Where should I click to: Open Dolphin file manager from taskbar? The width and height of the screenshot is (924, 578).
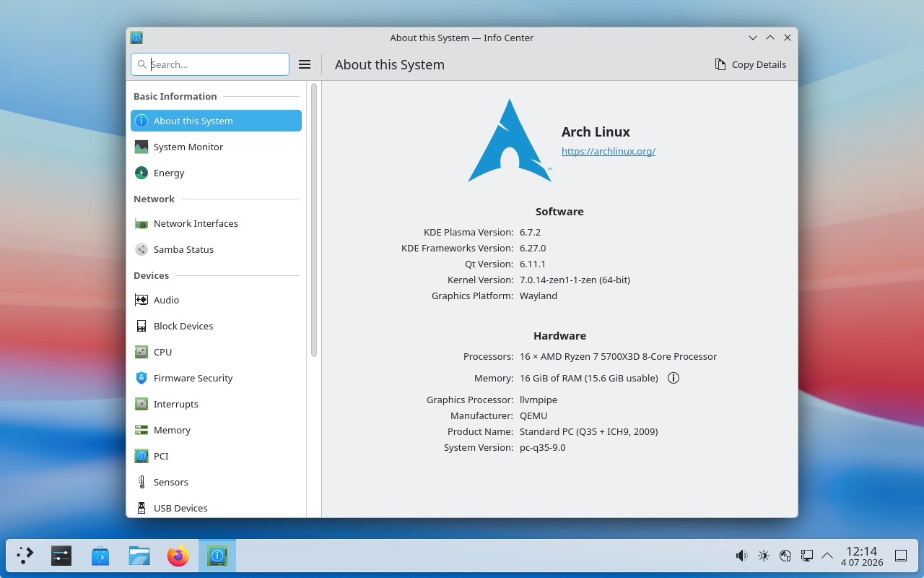click(x=139, y=556)
